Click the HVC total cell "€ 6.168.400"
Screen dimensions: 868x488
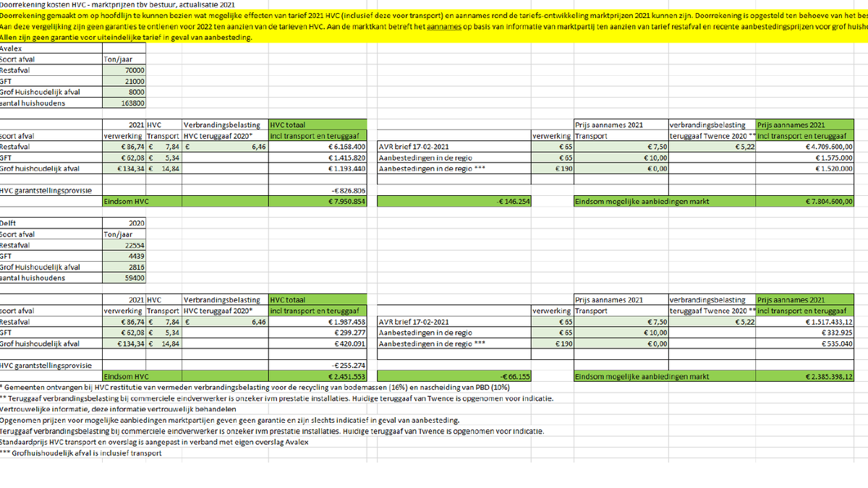point(317,147)
